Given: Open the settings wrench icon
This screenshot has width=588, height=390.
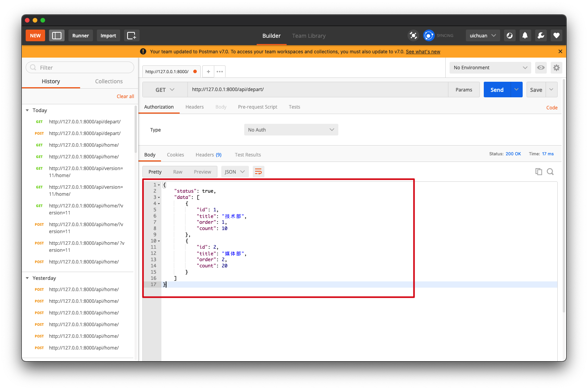Looking at the screenshot, I should point(541,35).
